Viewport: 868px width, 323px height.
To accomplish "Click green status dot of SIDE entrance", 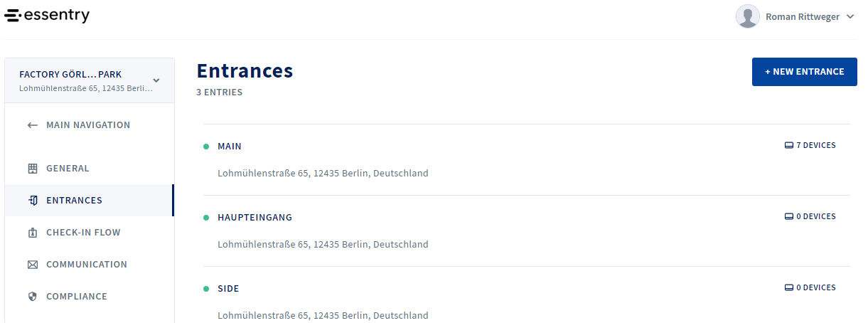I will (206, 289).
